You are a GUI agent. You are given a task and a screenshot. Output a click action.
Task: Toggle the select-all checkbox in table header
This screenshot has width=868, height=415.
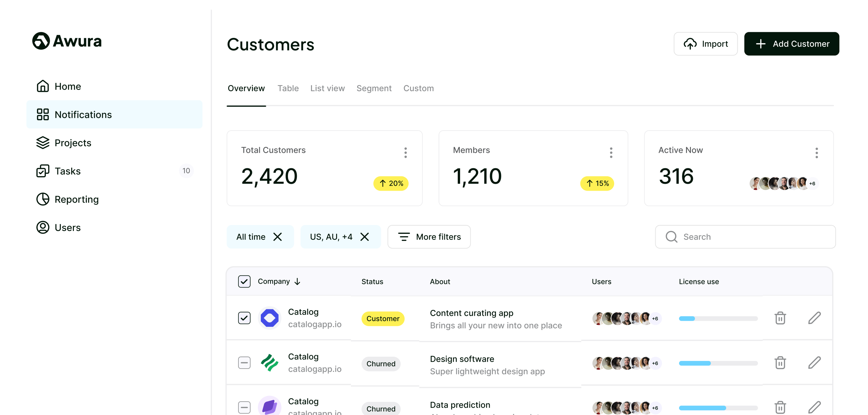(244, 281)
